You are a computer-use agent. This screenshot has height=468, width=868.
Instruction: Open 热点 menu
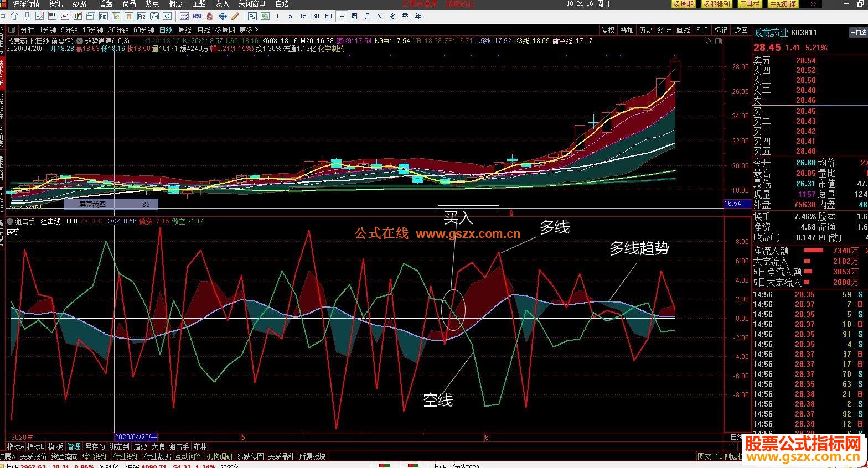[152, 4]
